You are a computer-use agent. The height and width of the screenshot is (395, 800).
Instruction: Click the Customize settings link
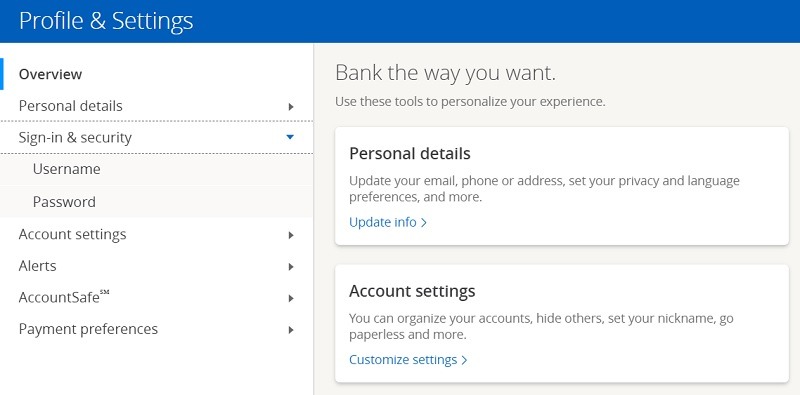[408, 360]
